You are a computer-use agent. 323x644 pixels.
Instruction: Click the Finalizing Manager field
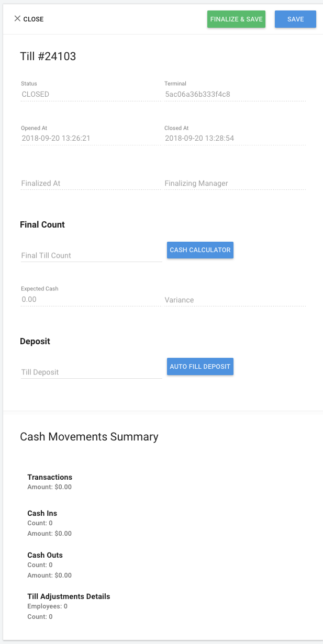(235, 183)
